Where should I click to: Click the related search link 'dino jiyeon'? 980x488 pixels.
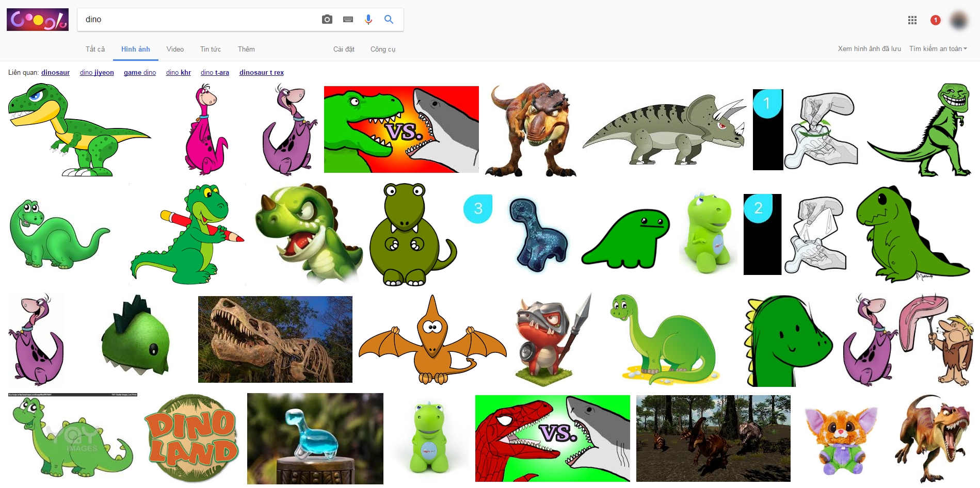(97, 73)
